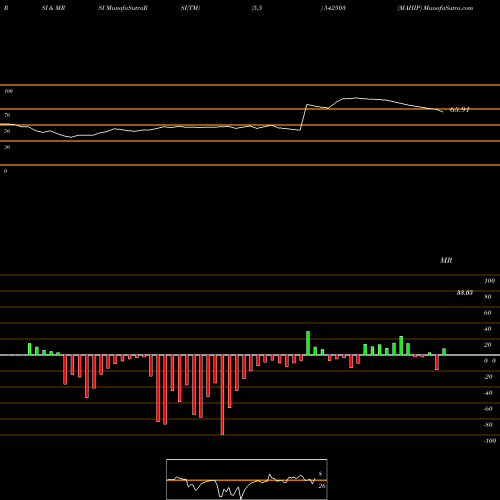This screenshot has height=500, width=500.
Task: Click the 40 label on MR scale
Action: (488, 329)
